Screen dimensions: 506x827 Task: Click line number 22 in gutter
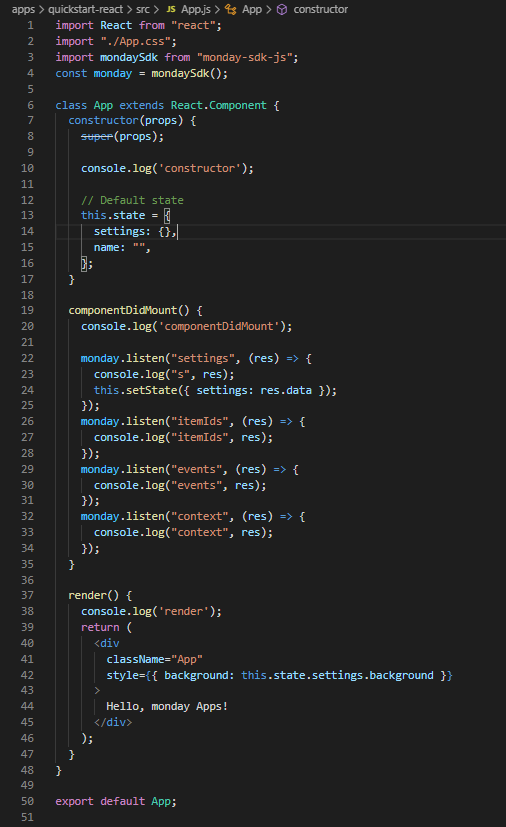pos(27,358)
